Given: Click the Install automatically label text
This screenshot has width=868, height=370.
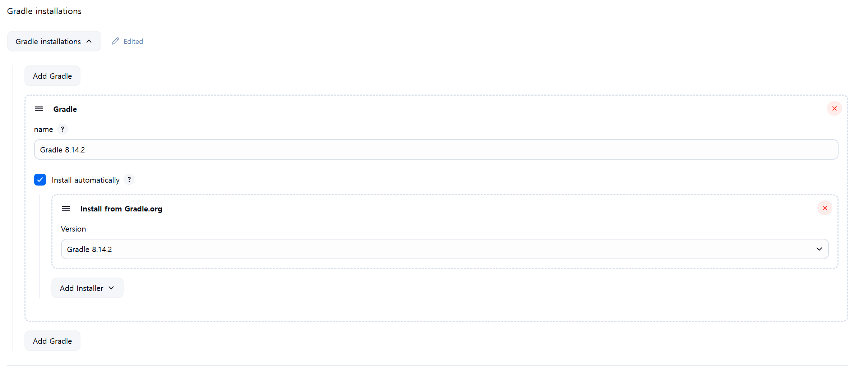Looking at the screenshot, I should point(86,180).
